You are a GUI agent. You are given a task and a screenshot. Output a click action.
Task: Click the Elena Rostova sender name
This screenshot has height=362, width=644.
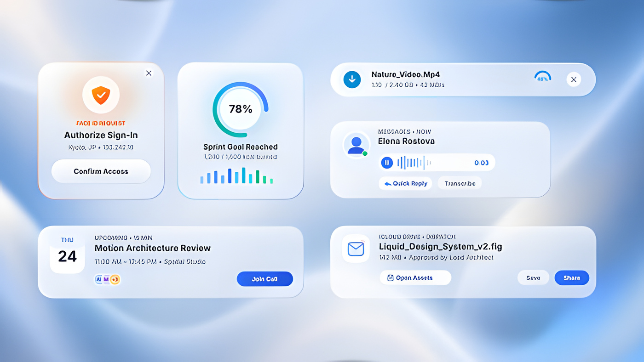click(x=406, y=141)
